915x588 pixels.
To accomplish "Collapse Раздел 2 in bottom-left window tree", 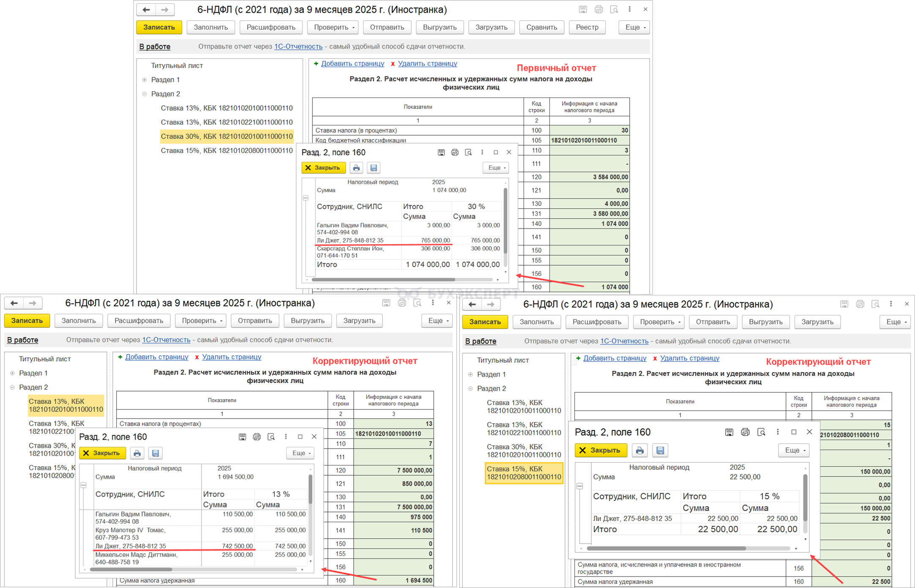I will [12, 387].
